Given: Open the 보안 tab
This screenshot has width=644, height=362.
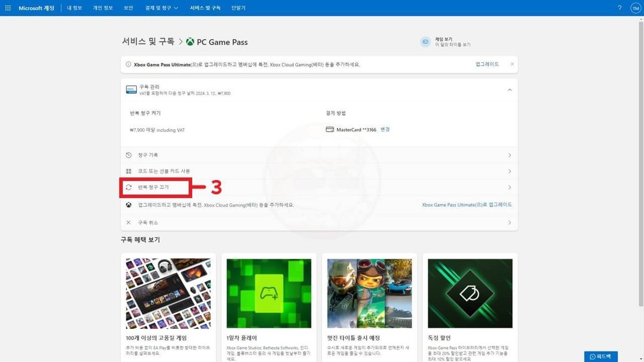Looking at the screenshot, I should tap(128, 8).
